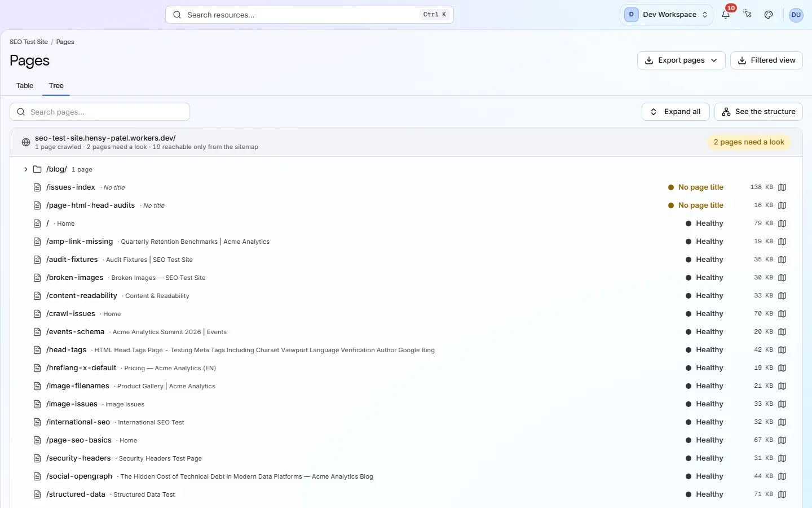The image size is (812, 508).
Task: Click the globe icon beside site domain
Action: 26,142
